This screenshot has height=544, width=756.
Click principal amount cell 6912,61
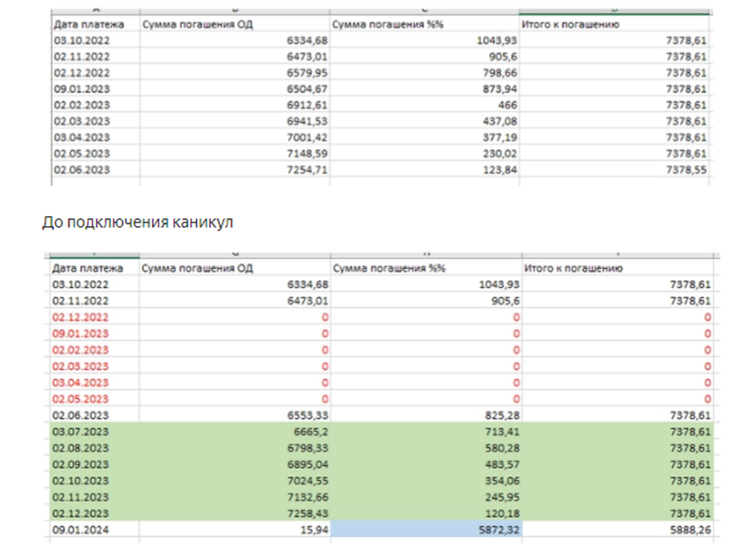(x=235, y=105)
